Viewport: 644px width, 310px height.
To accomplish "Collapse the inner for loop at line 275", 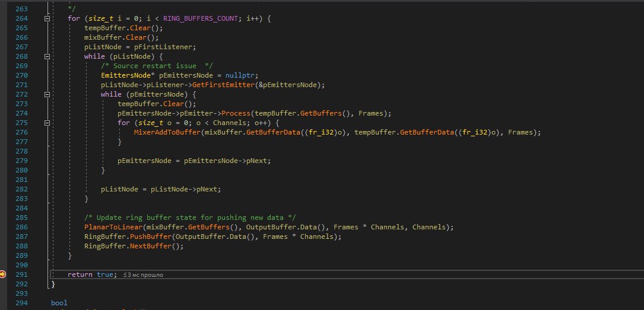I will [47, 123].
